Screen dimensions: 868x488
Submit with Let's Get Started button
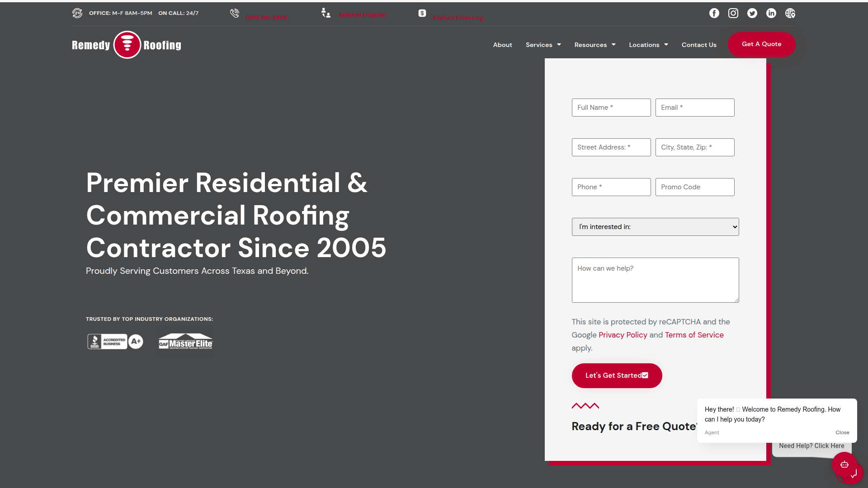(x=617, y=375)
